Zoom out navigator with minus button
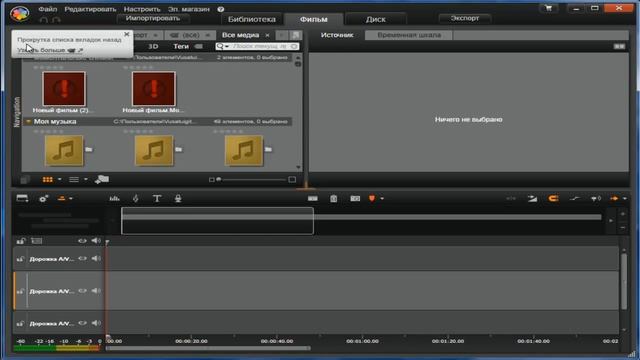Viewport: 640px width, 360px height. click(623, 227)
